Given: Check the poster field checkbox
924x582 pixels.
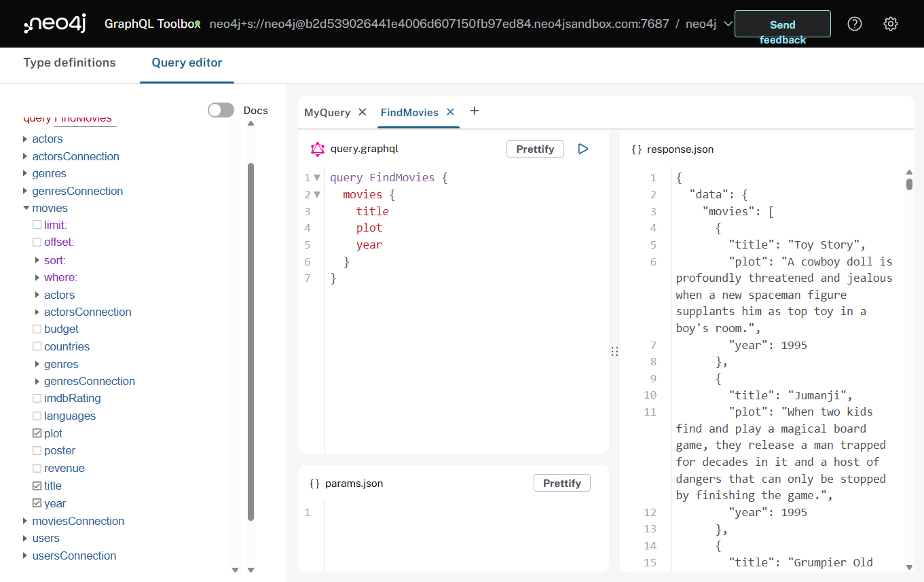Looking at the screenshot, I should [x=37, y=450].
